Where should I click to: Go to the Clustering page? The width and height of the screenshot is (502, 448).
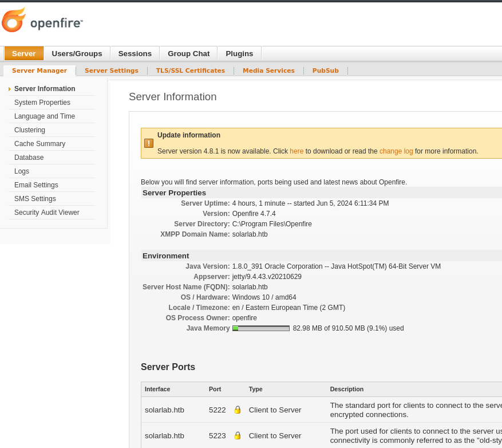pyautogui.click(x=29, y=130)
